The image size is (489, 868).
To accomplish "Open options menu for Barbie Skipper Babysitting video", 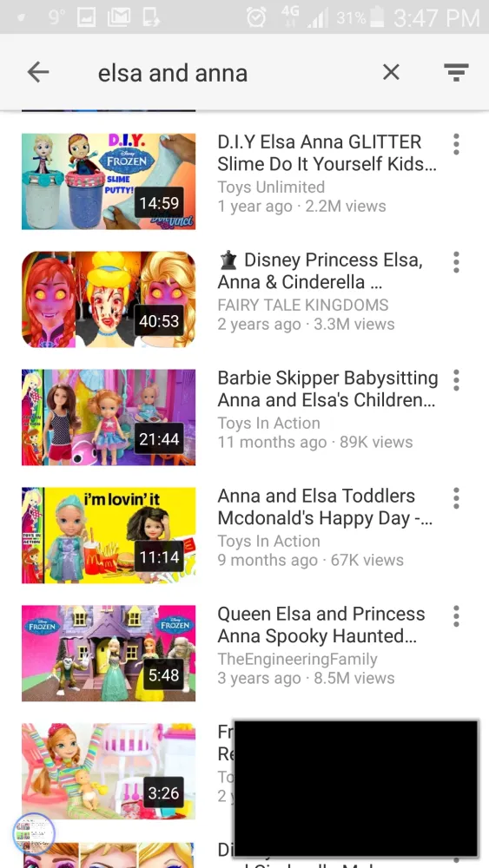I will pyautogui.click(x=456, y=380).
